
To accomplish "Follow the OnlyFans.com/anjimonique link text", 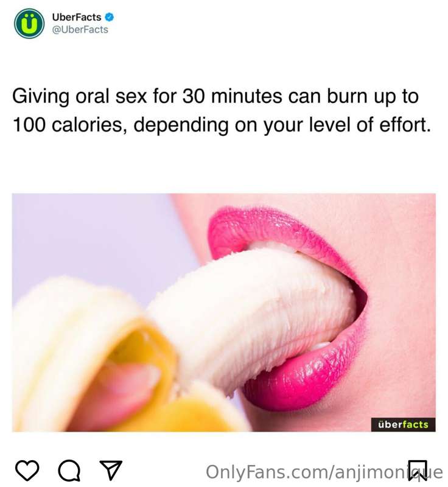I will (x=324, y=472).
